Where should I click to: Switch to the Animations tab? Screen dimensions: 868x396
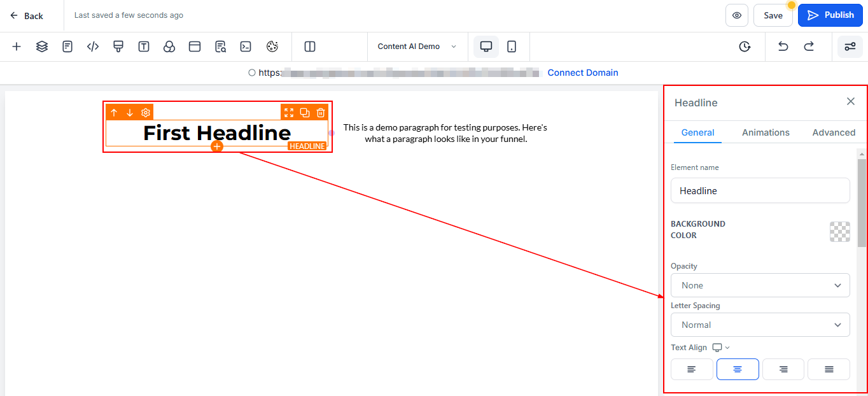[766, 132]
